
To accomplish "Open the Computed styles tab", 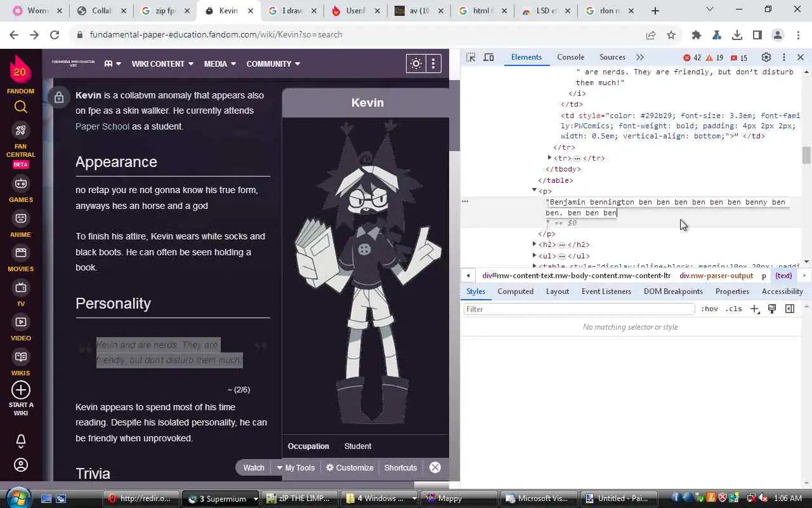I will click(x=515, y=291).
